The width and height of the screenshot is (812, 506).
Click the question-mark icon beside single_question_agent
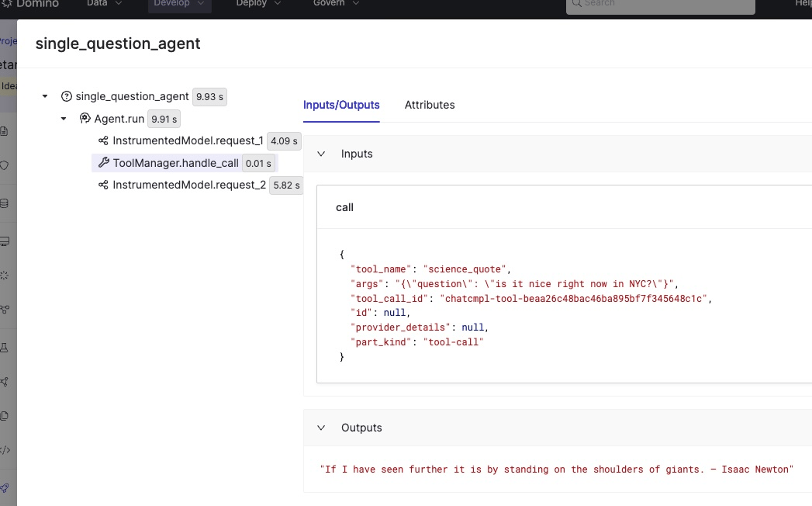tap(66, 96)
